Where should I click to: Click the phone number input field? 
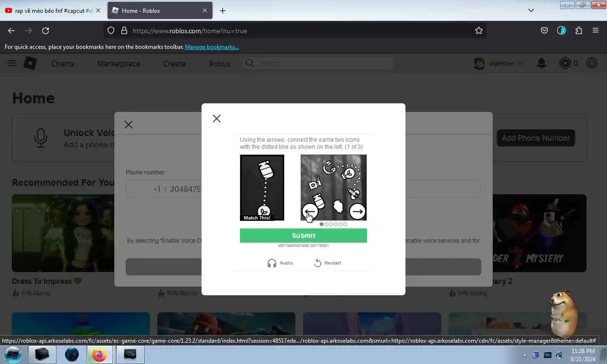pos(303,189)
